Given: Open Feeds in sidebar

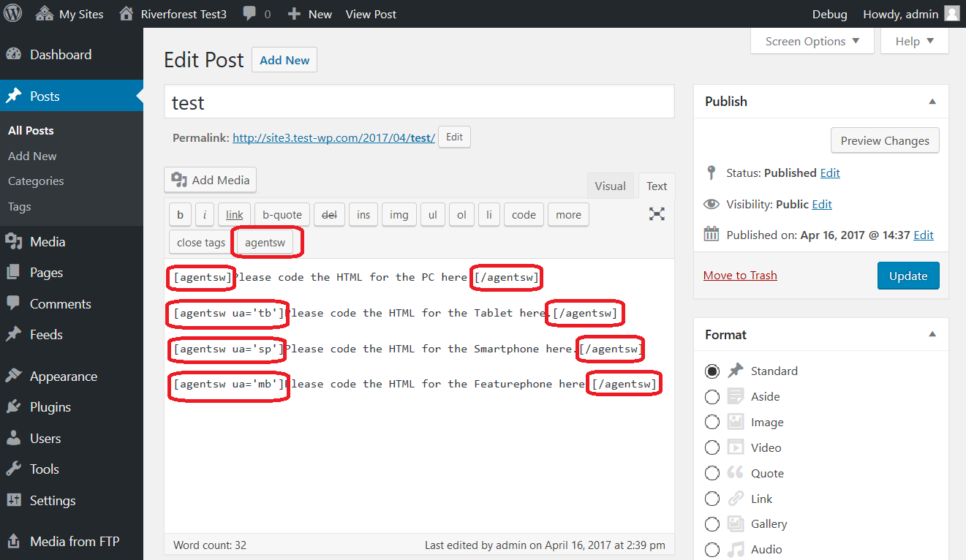Looking at the screenshot, I should (72, 335).
